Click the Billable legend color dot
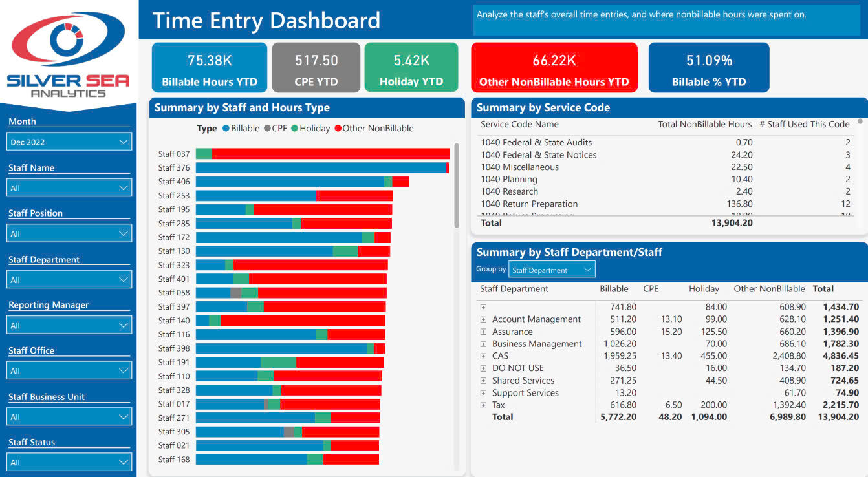Image resolution: width=868 pixels, height=477 pixels. point(226,129)
